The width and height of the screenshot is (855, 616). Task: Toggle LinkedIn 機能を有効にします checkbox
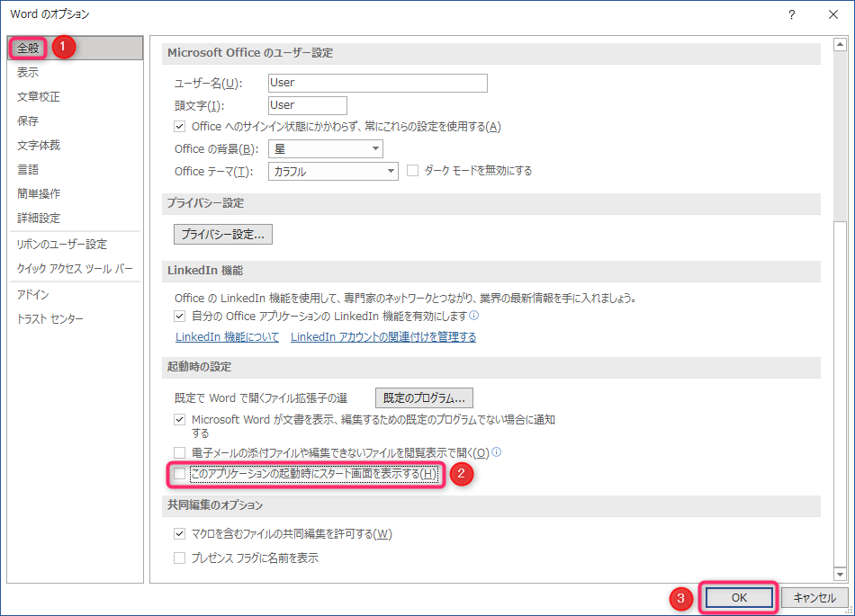[179, 316]
